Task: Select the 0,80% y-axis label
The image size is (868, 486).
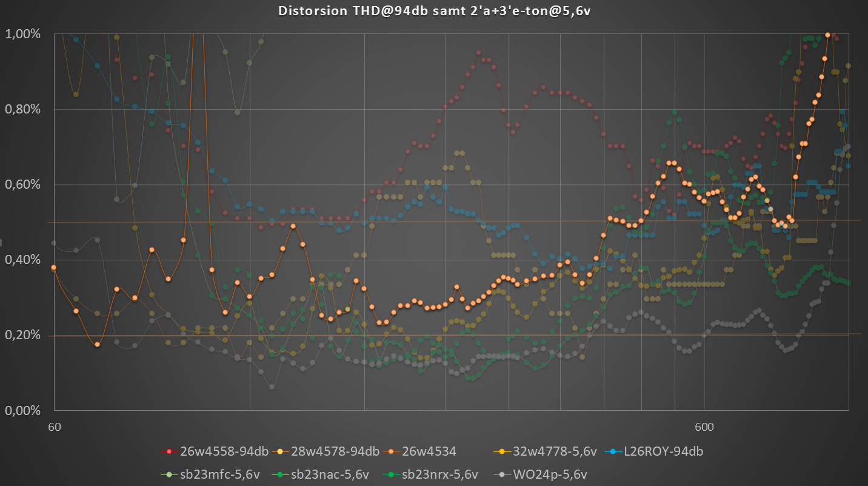Action: point(22,109)
